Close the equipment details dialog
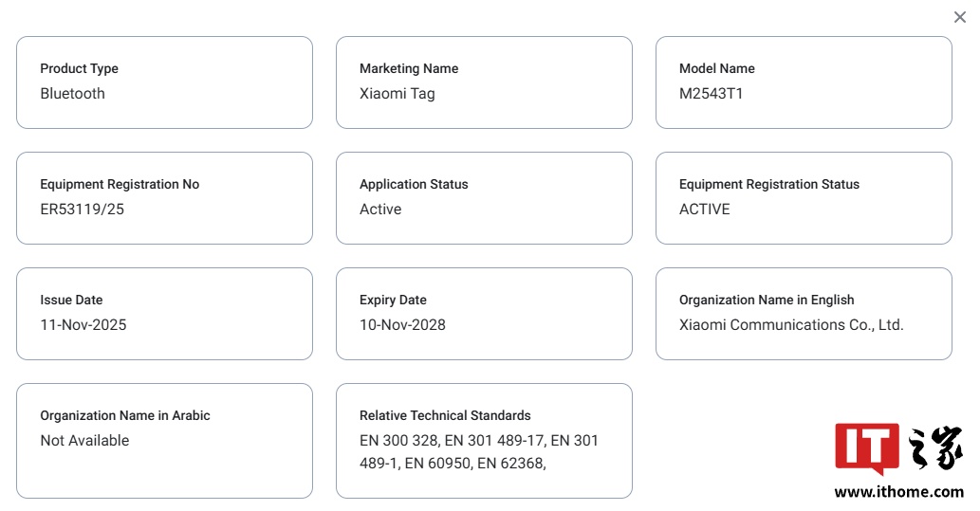The image size is (980, 511). pyautogui.click(x=959, y=17)
